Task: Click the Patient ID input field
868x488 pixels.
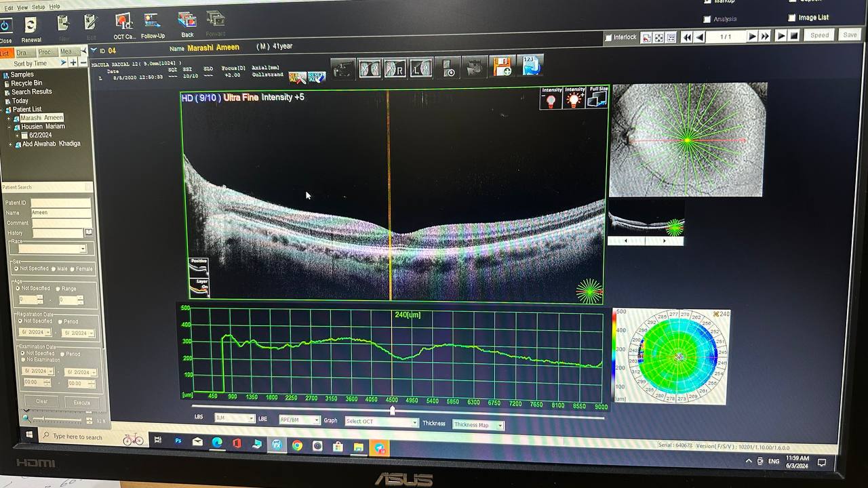Action: click(60, 203)
